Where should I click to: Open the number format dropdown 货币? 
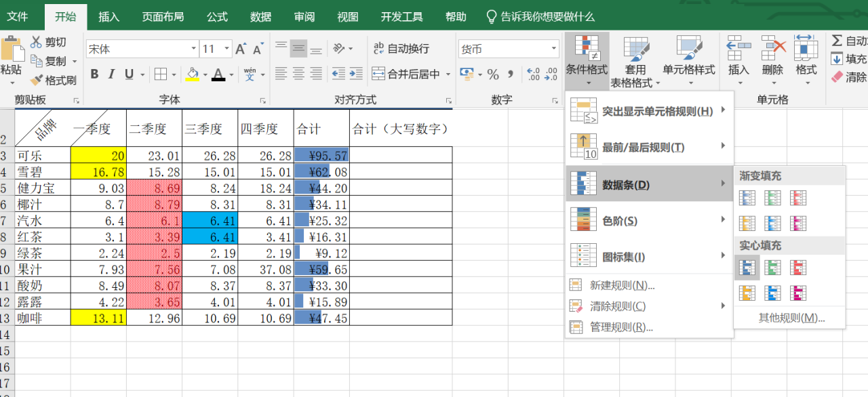553,49
